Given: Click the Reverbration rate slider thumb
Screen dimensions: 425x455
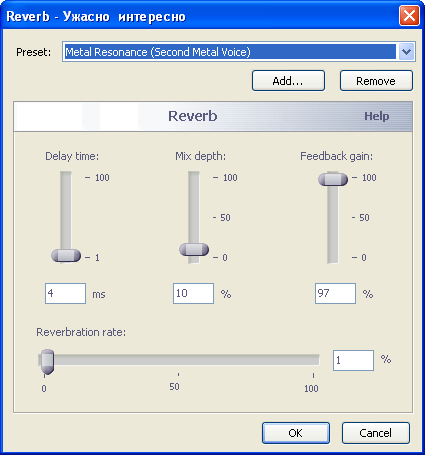Looking at the screenshot, I should (x=47, y=362).
